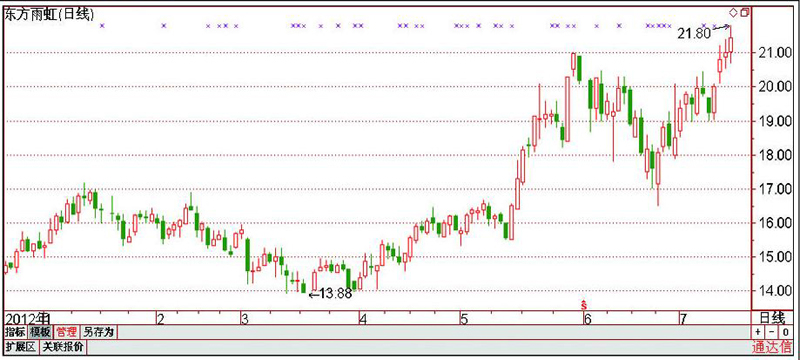Click the month 4 axis label

pyautogui.click(x=363, y=320)
